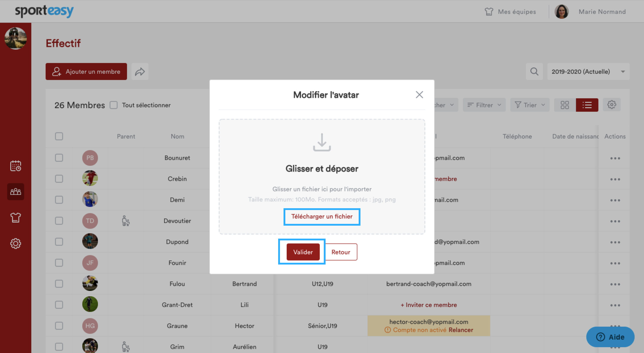
Task: Open the Trier sort dropdown
Action: pyautogui.click(x=530, y=105)
